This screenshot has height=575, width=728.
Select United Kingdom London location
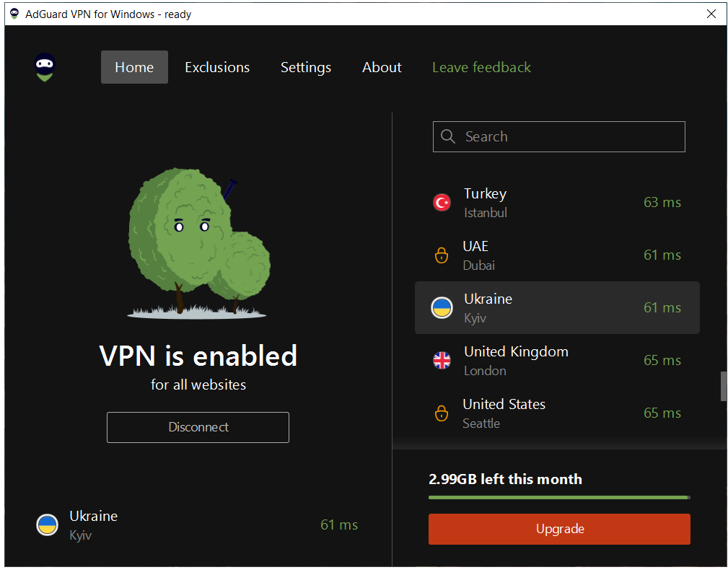click(557, 360)
